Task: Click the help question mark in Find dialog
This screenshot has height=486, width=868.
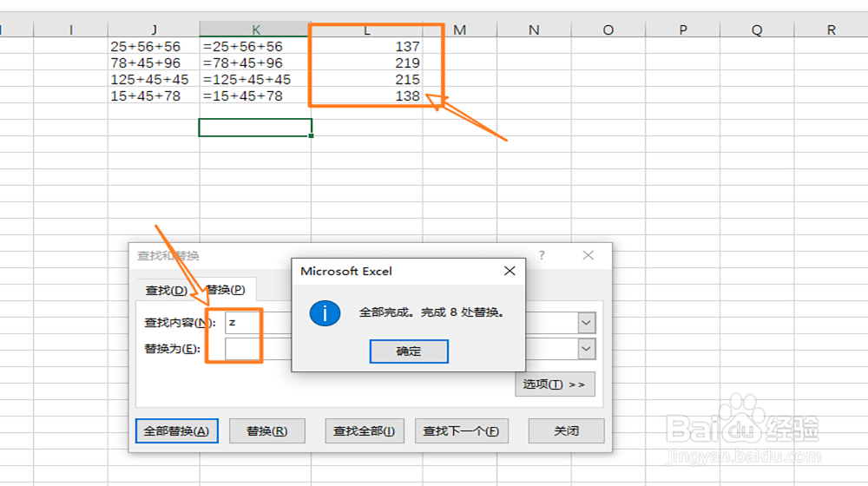Action: tap(542, 255)
